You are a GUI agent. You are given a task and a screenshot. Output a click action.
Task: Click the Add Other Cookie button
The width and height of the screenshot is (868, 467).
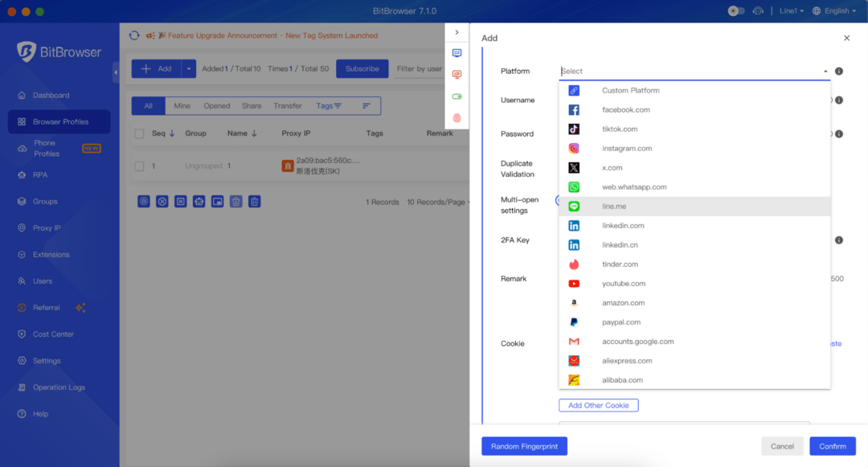(598, 405)
